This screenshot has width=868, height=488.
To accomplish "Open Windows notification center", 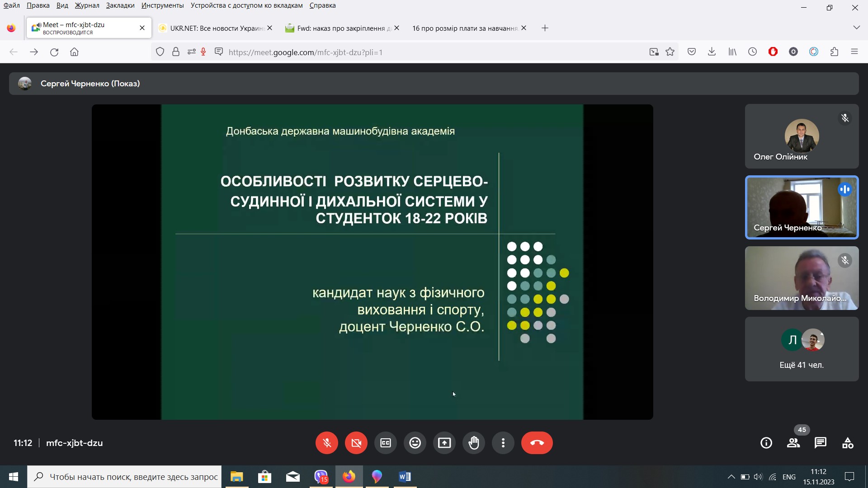I will [849, 477].
